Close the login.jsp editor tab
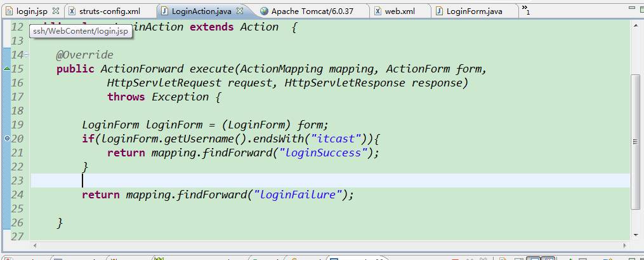The width and height of the screenshot is (644, 260). pyautogui.click(x=56, y=11)
